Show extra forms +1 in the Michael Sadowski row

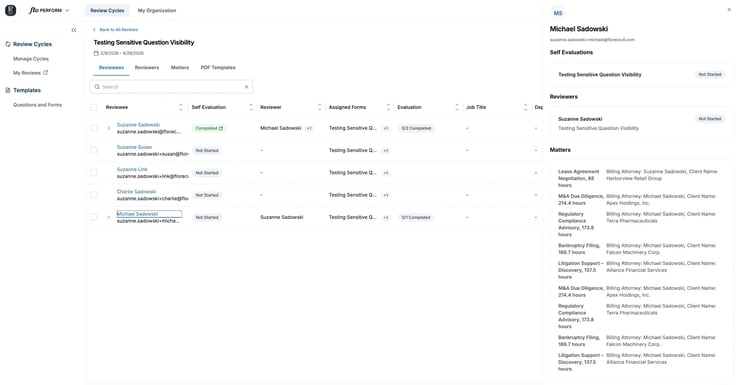[x=386, y=217]
